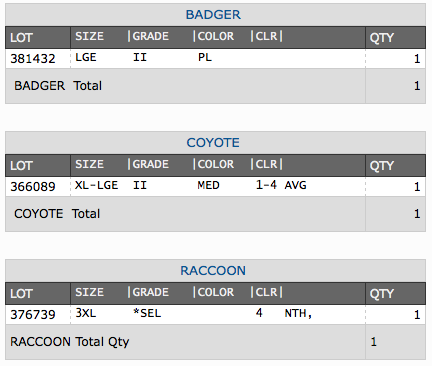
Task: Select raccoon lot number 376739
Action: point(33,315)
